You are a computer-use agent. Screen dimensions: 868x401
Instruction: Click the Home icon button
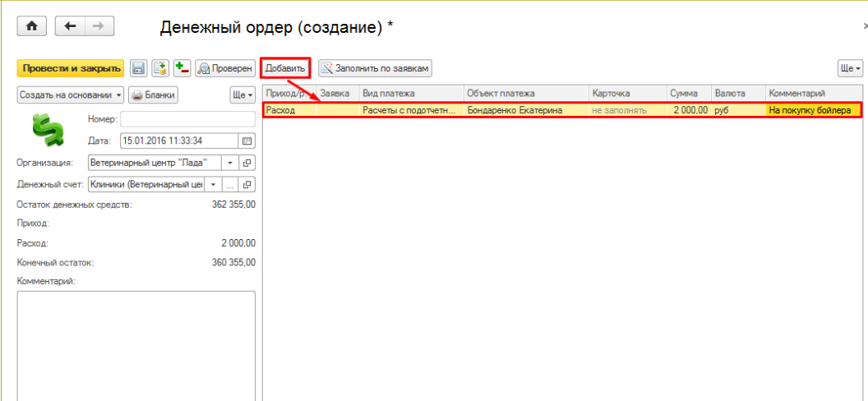click(33, 26)
